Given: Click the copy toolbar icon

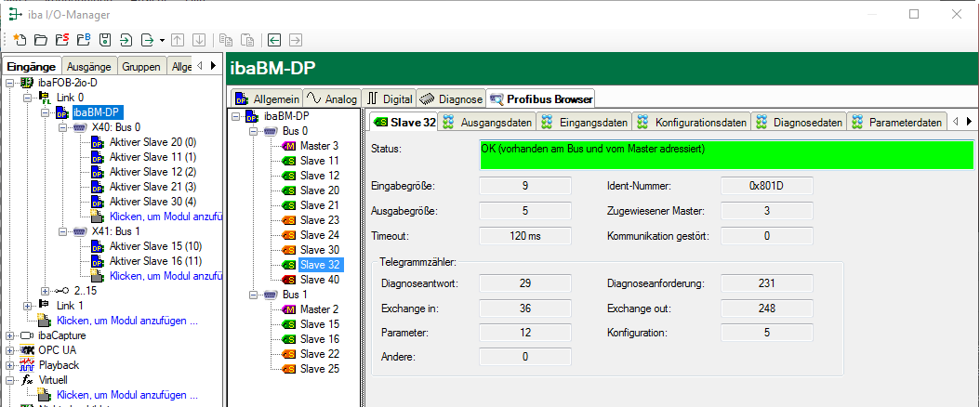Looking at the screenshot, I should (226, 40).
